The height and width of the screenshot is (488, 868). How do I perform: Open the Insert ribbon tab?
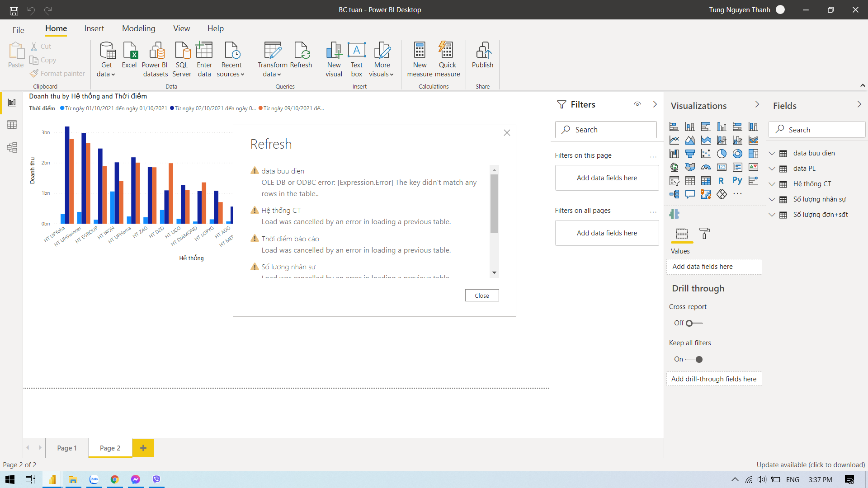pyautogui.click(x=94, y=28)
